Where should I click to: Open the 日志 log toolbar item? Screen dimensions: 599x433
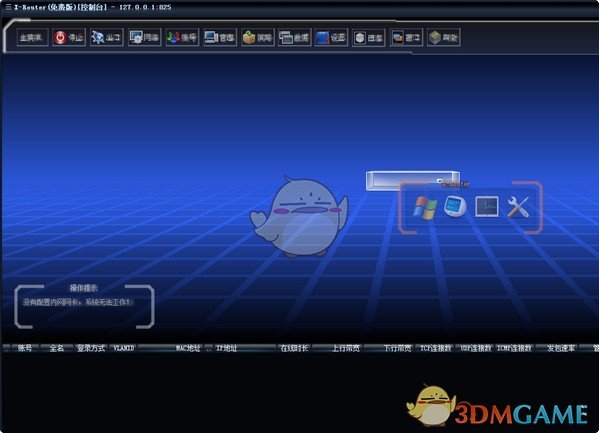point(369,37)
